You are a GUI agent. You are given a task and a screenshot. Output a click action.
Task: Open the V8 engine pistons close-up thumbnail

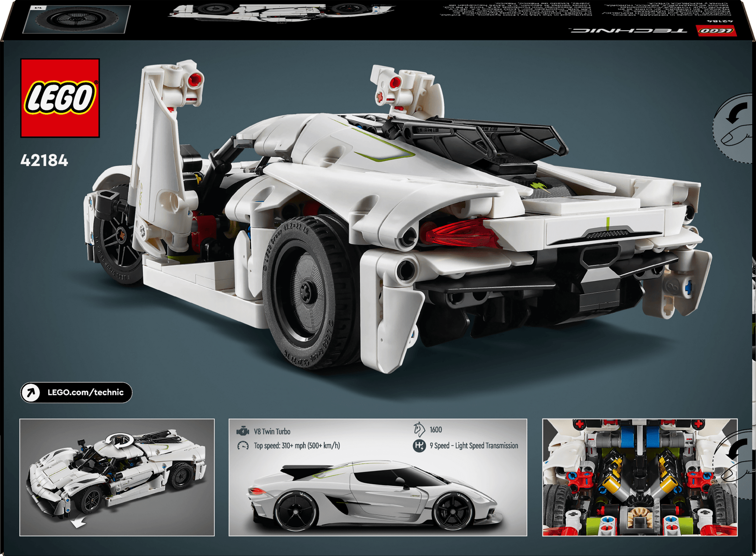click(x=640, y=477)
